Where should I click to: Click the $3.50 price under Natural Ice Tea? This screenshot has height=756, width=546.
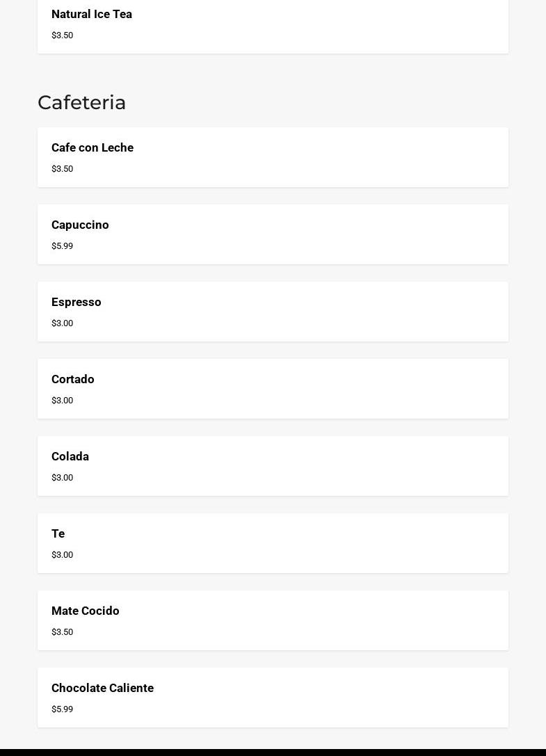[62, 35]
